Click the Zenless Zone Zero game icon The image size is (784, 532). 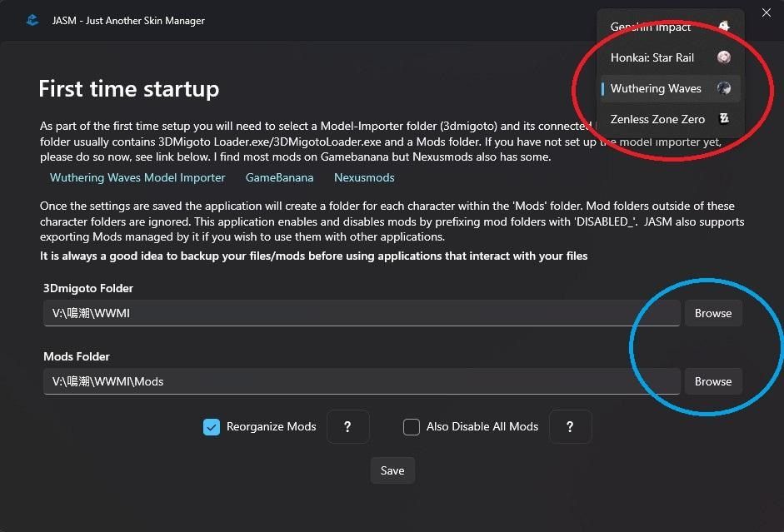point(724,119)
